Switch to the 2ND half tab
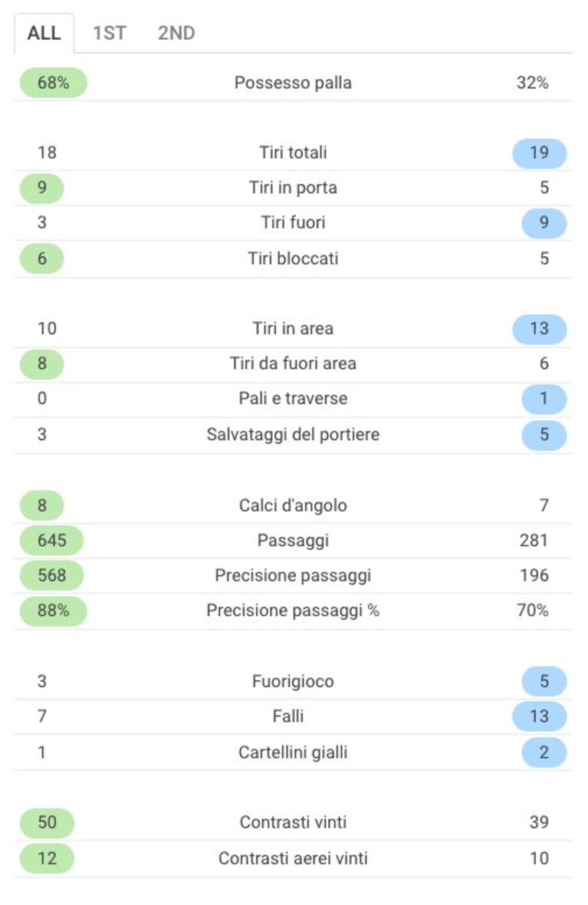Viewport: 588px width, 905px height. pyautogui.click(x=176, y=33)
